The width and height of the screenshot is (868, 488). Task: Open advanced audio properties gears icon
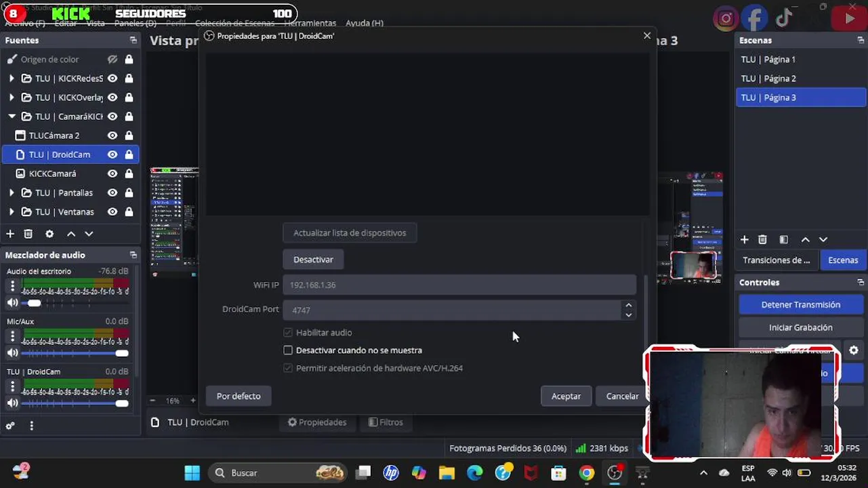10,426
